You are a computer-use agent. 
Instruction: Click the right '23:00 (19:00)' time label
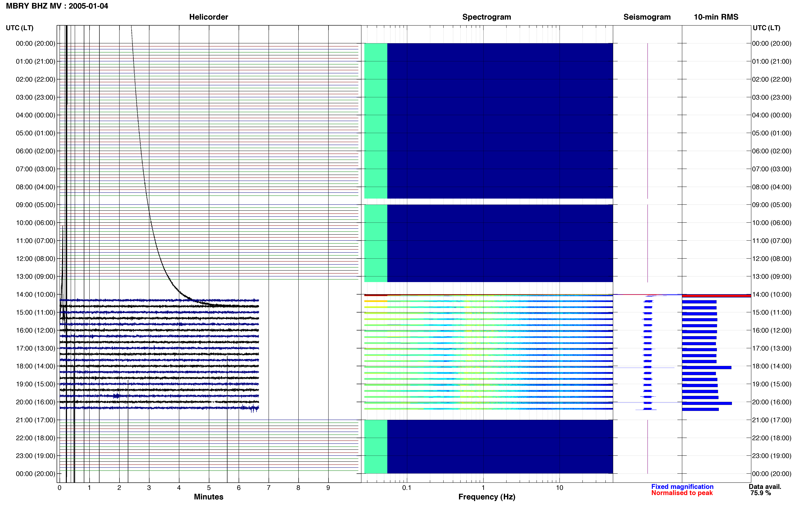point(772,456)
